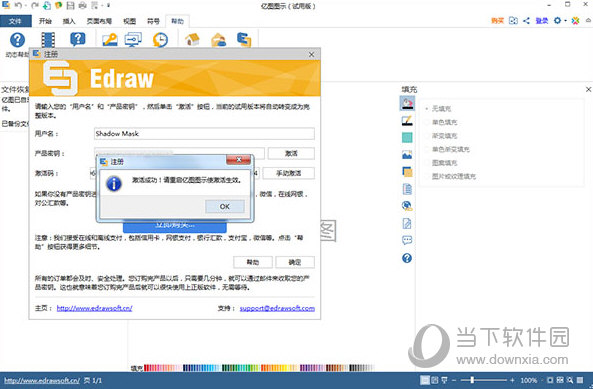Select the Line pen tab in side panel
Viewport: 593px width, 389px height.
407,121
